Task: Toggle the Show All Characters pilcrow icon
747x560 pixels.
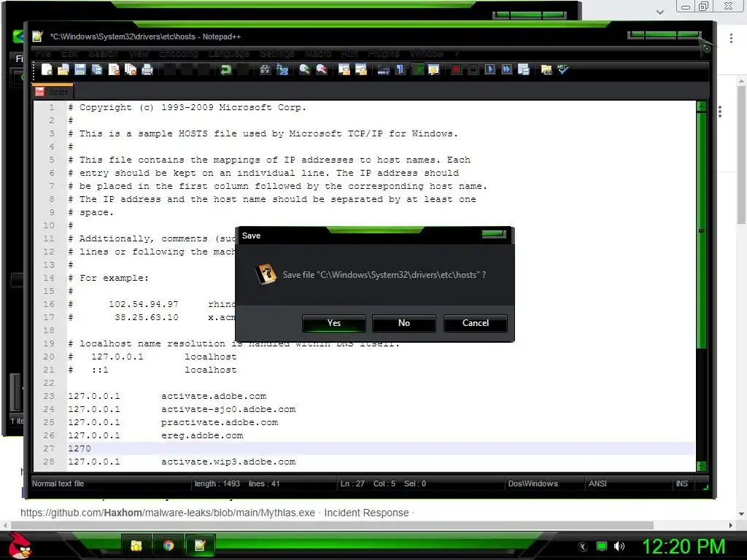Action: pyautogui.click(x=400, y=69)
